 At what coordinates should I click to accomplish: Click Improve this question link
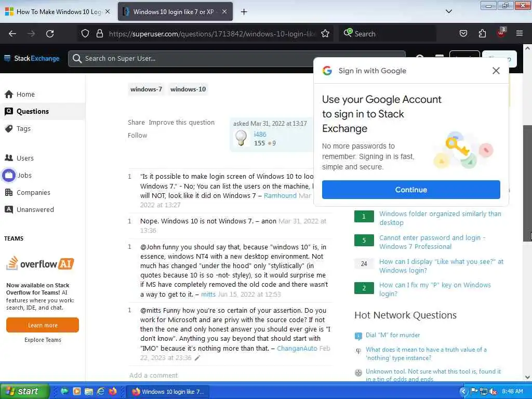[181, 122]
